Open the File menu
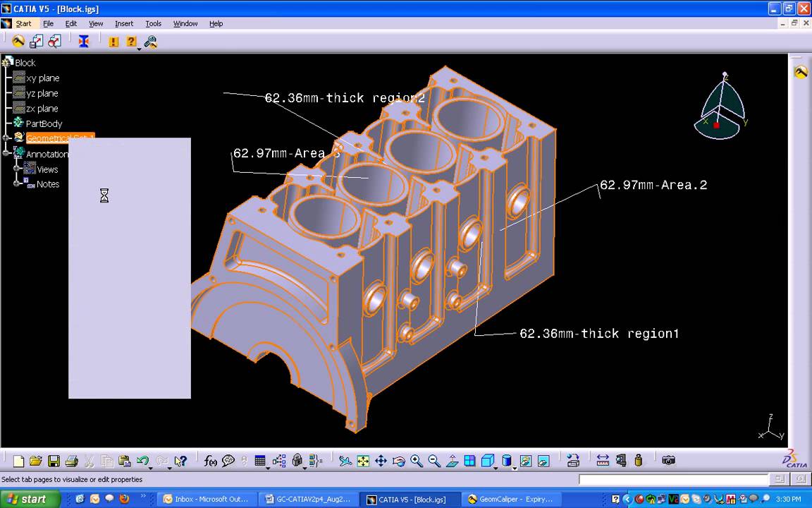 (48, 24)
